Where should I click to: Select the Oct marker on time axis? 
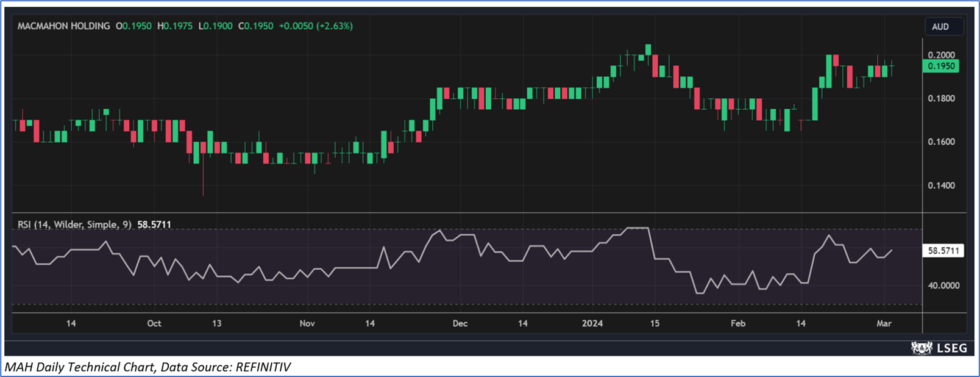154,323
